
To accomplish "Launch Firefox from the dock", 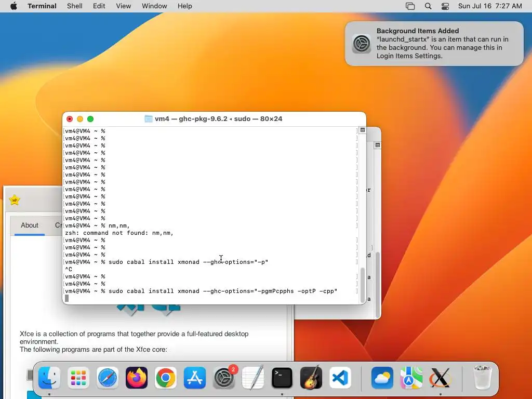I will (137, 378).
